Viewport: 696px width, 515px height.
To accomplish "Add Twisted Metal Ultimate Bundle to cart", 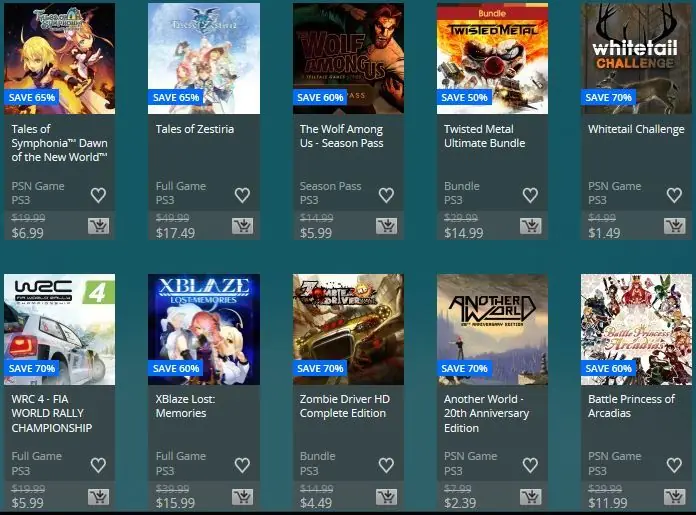I will tap(530, 226).
